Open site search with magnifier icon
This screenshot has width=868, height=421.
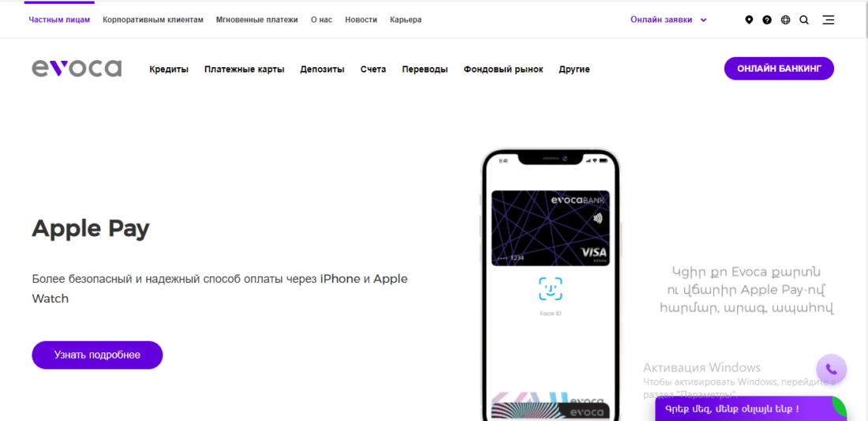[x=804, y=20]
